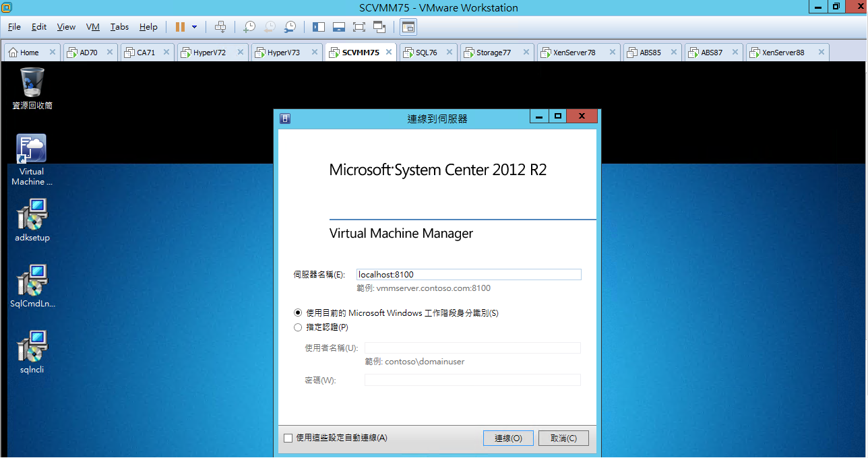Select use current Microsoft Windows session identity

396,313
